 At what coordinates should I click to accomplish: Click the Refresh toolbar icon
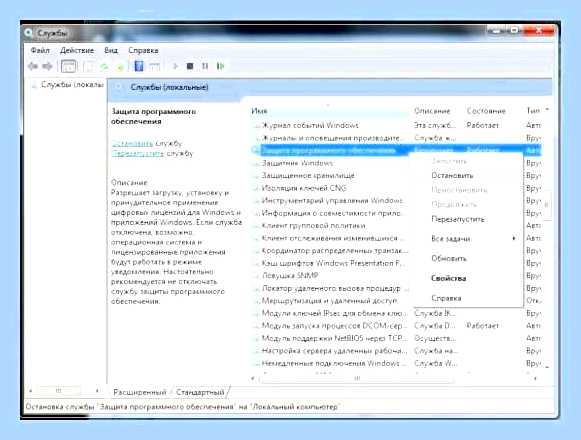pyautogui.click(x=104, y=67)
